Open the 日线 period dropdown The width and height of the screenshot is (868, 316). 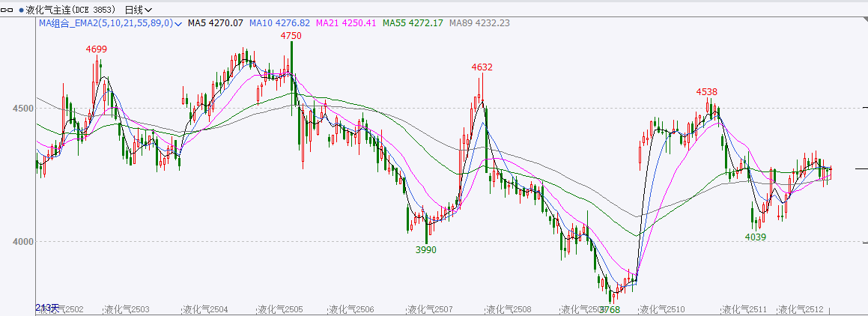138,10
